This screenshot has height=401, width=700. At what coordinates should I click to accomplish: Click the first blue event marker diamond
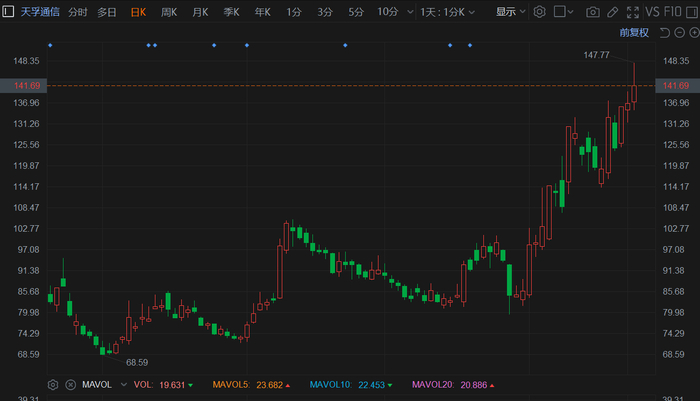[x=50, y=45]
